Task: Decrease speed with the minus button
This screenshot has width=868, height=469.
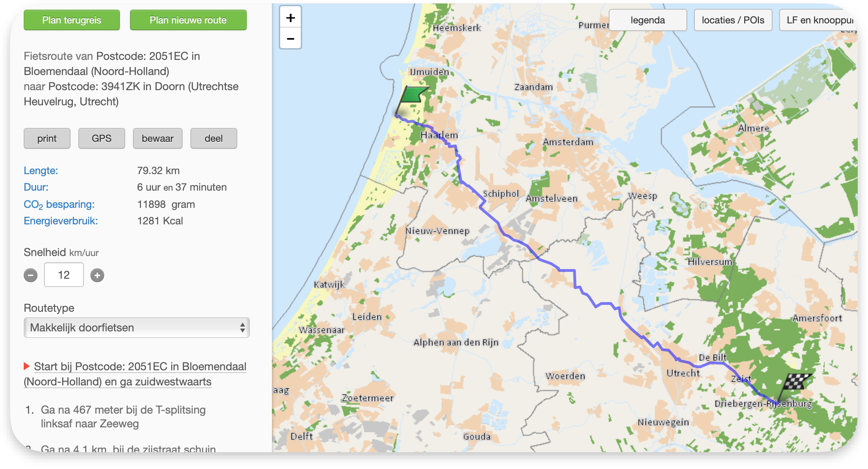Action: coord(31,275)
